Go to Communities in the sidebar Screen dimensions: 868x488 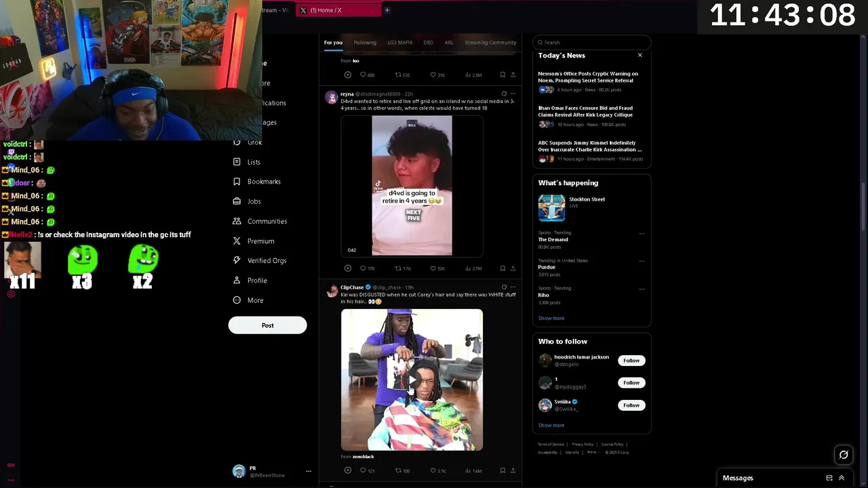pos(260,221)
